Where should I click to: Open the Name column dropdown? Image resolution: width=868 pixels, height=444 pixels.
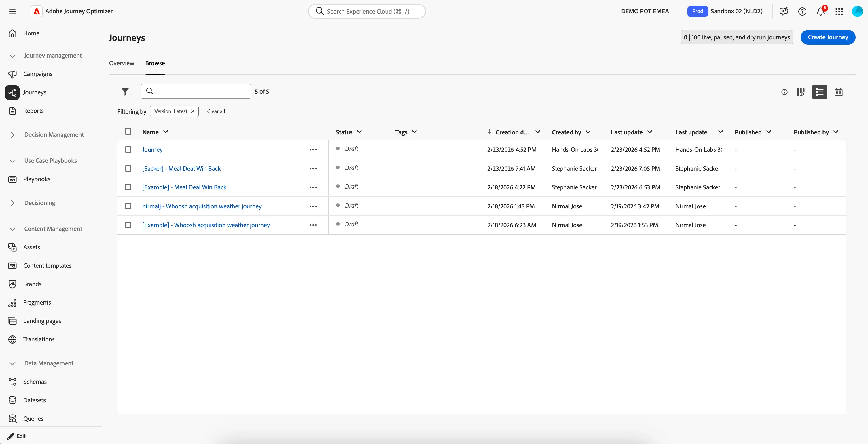coord(165,132)
